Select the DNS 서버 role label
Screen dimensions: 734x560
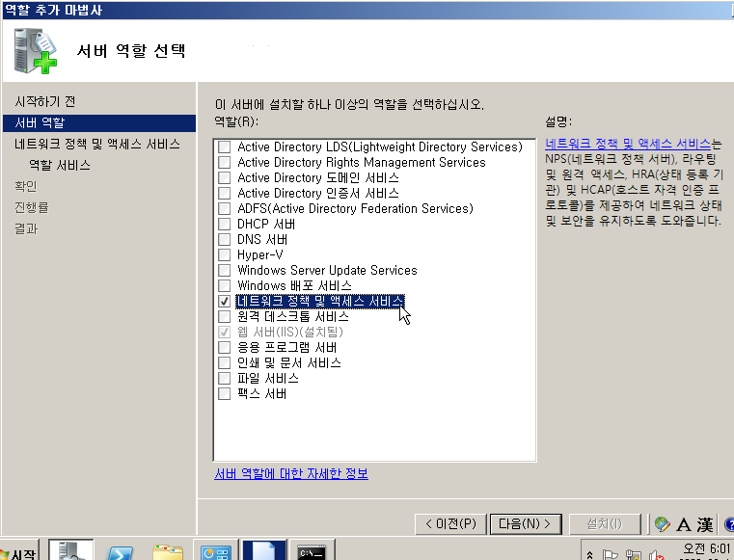click(x=262, y=240)
